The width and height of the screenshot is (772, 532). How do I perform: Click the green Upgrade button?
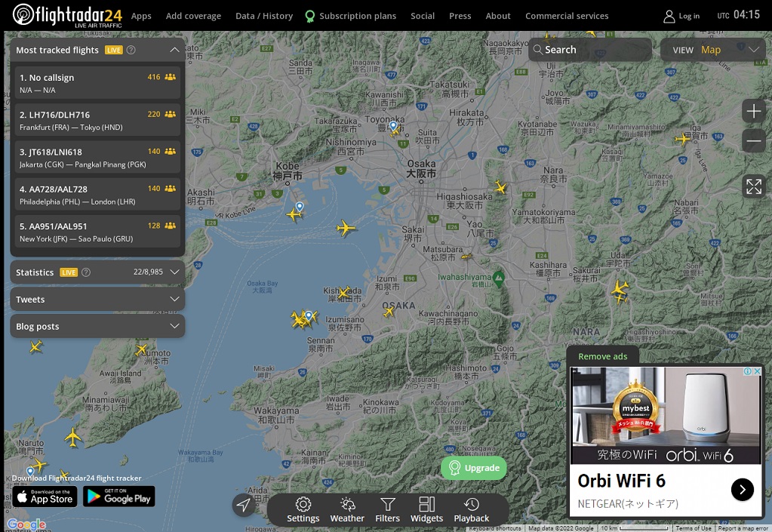(474, 468)
